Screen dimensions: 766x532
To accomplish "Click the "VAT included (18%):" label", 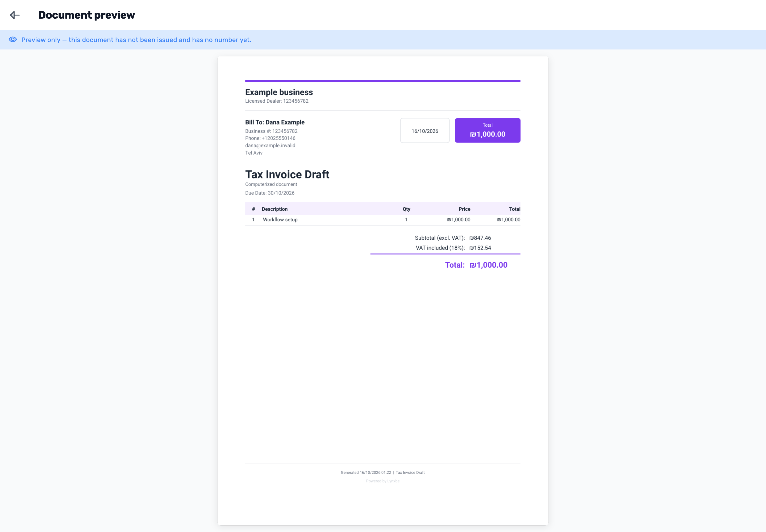I will tap(440, 248).
